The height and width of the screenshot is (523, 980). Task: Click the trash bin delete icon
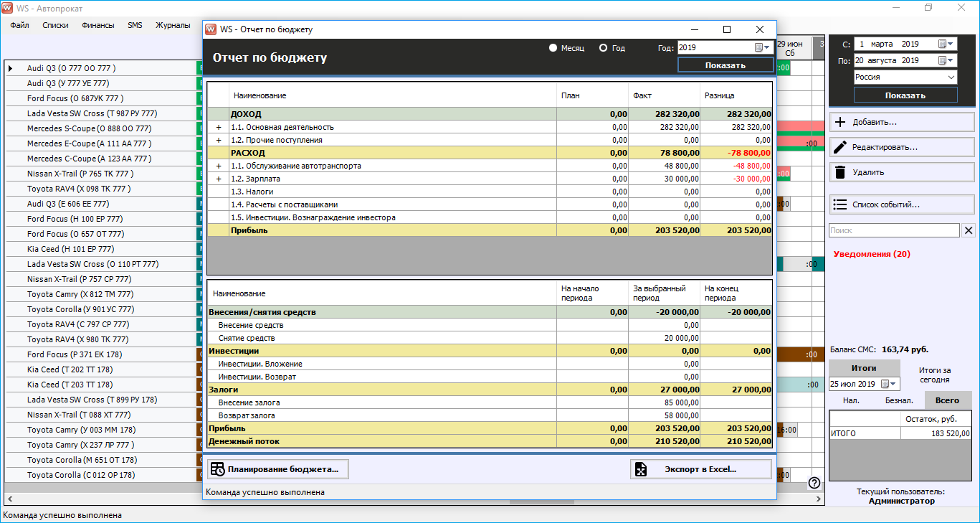point(840,172)
